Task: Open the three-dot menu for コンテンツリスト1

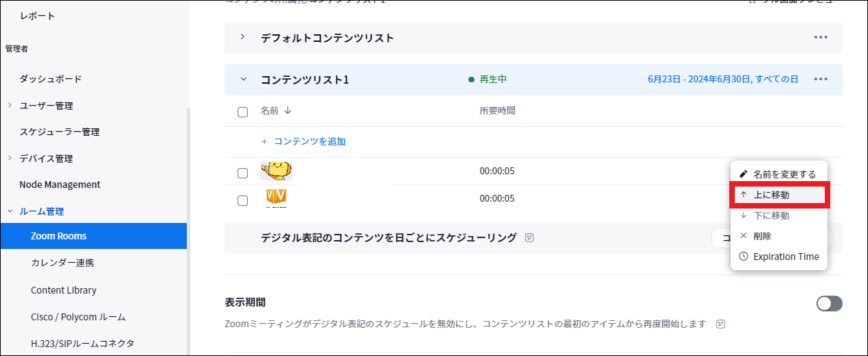Action: pyautogui.click(x=821, y=79)
